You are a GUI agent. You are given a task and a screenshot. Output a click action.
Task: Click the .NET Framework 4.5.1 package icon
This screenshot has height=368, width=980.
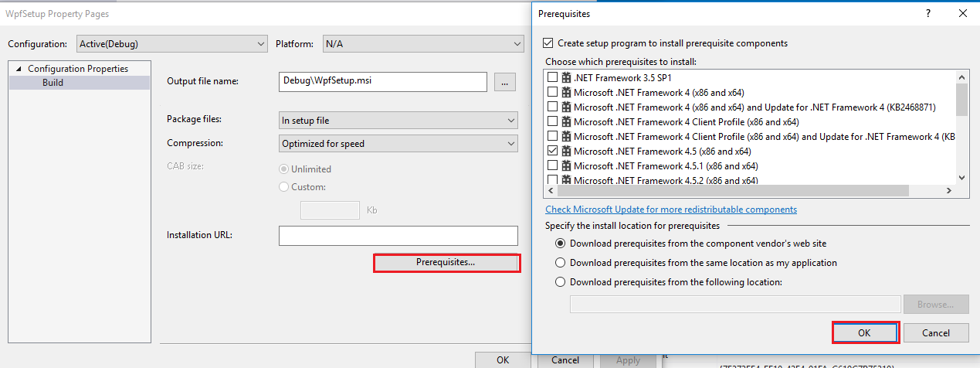[566, 165]
